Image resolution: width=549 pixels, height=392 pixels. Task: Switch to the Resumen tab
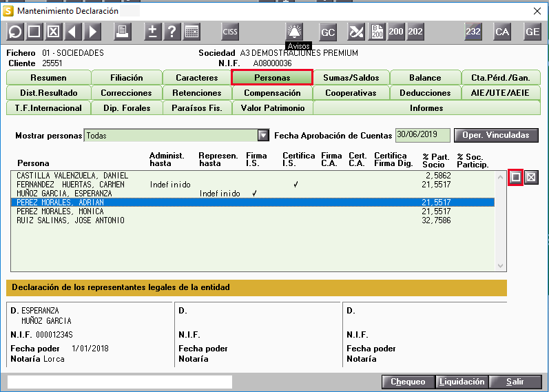click(49, 77)
